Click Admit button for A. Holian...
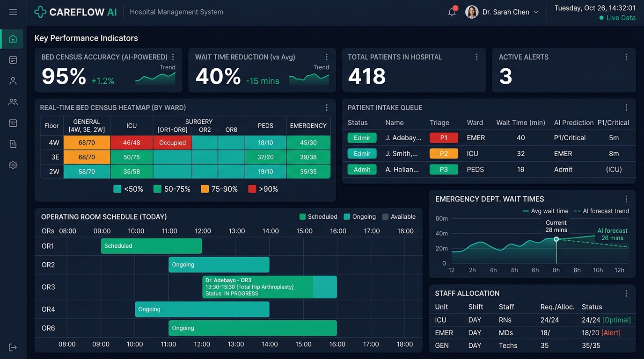The image size is (644, 359). click(362, 170)
